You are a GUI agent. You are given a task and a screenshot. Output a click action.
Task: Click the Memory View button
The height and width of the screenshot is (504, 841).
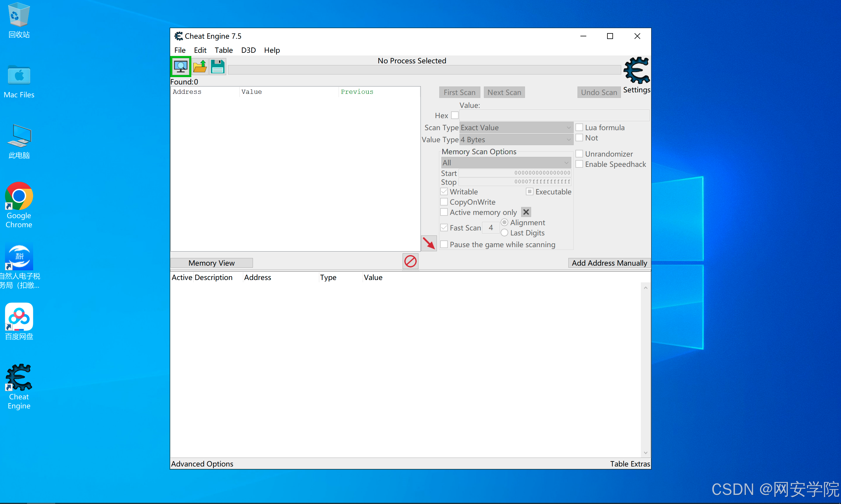coord(211,263)
